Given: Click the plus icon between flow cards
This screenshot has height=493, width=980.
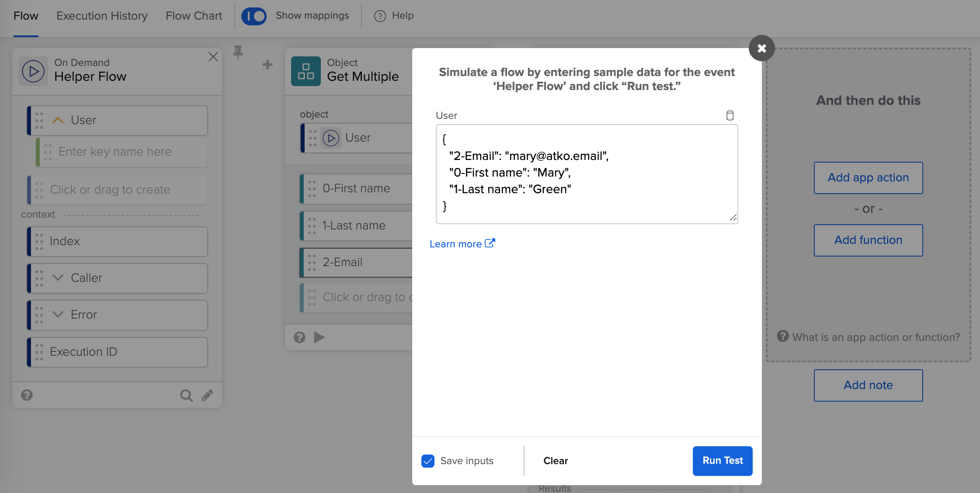Looking at the screenshot, I should tap(268, 65).
